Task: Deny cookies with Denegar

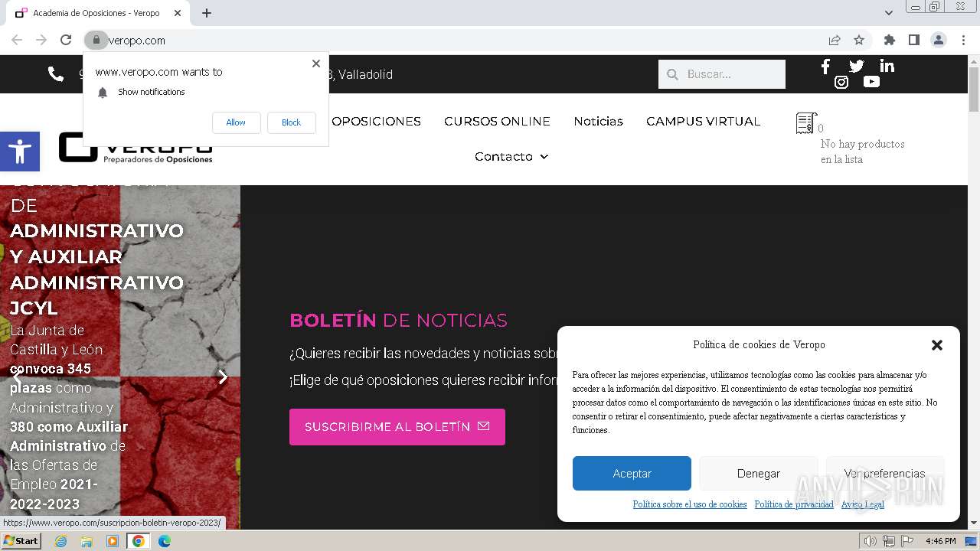Action: [758, 474]
